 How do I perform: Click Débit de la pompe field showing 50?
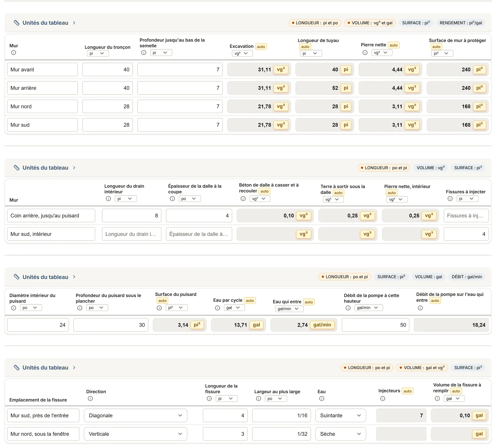pos(375,325)
